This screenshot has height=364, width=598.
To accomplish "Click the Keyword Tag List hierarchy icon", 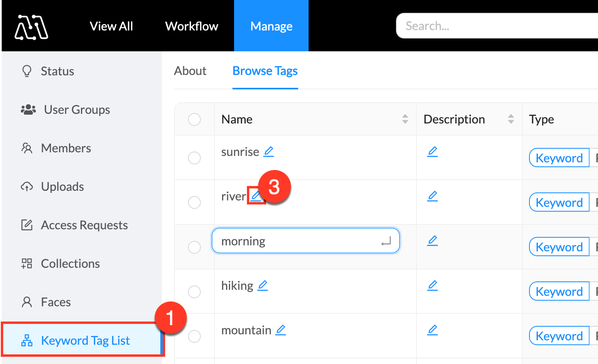I will click(x=26, y=340).
